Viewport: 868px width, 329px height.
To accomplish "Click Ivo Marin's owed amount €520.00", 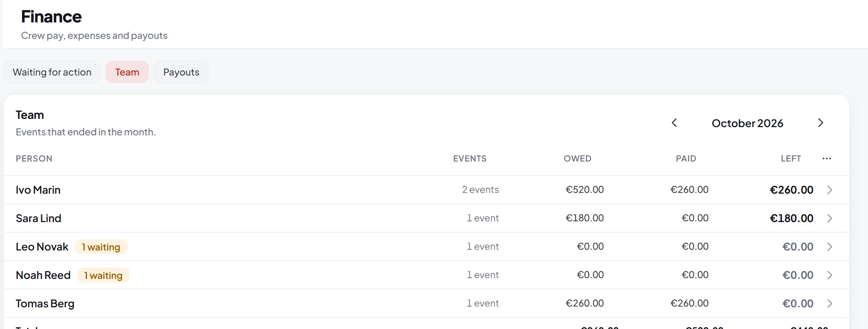I will point(585,190).
